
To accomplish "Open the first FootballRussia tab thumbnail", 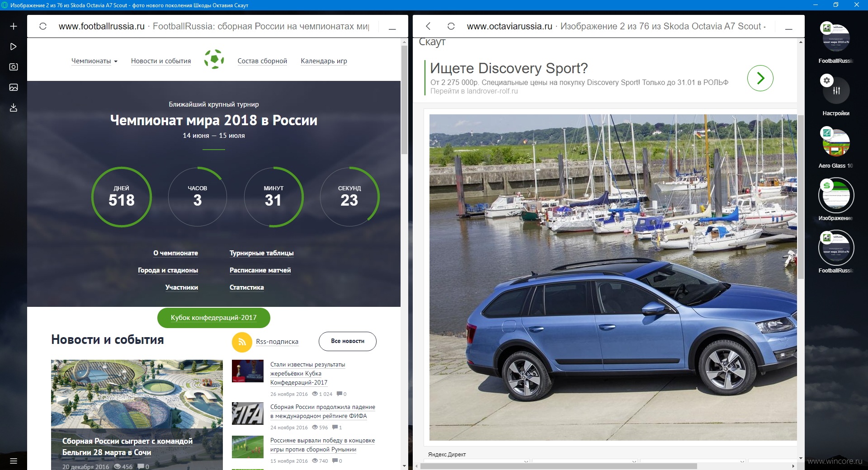I will pyautogui.click(x=836, y=38).
